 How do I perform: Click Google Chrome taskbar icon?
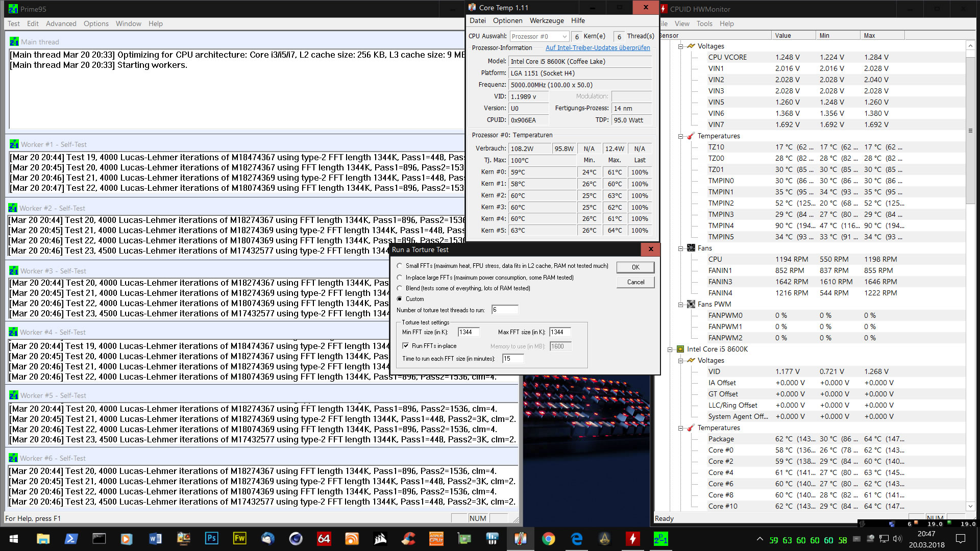548,539
